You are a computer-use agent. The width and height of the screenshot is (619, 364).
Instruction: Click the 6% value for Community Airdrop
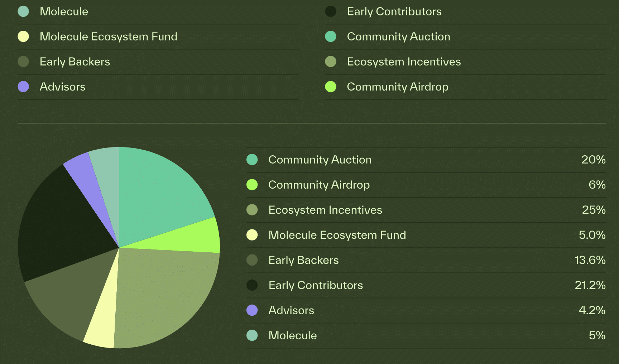[x=597, y=185]
